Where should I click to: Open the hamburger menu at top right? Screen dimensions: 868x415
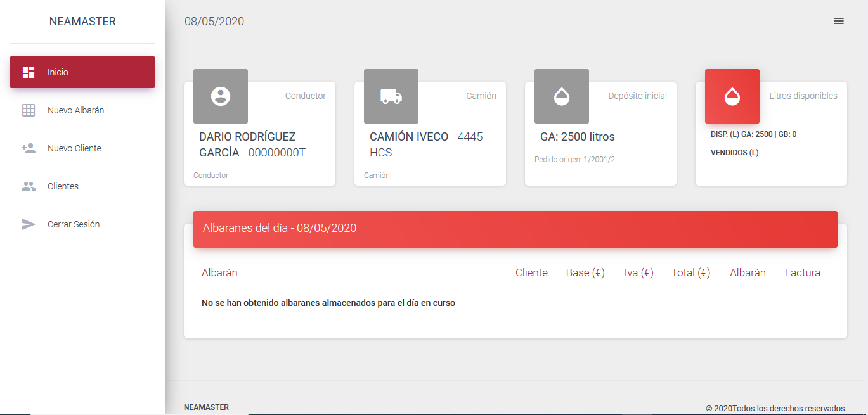point(838,21)
